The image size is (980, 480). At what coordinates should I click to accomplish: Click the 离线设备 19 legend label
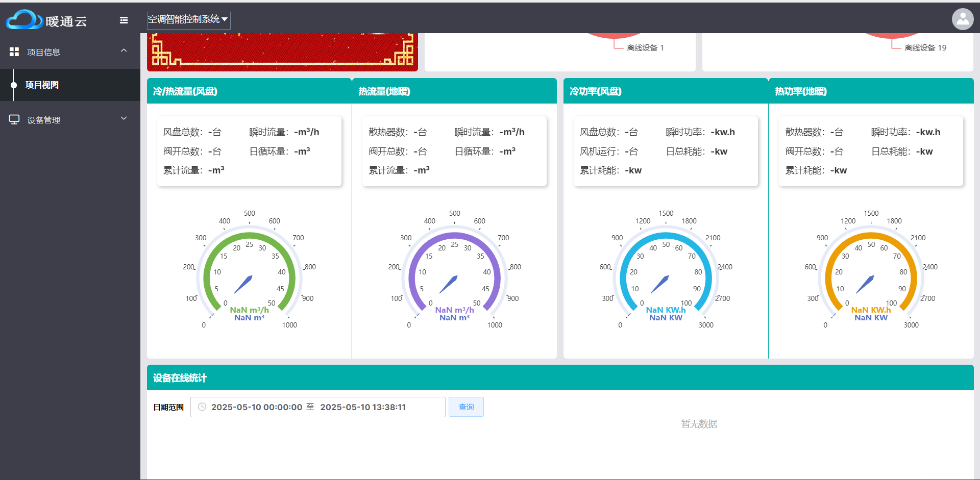point(925,48)
